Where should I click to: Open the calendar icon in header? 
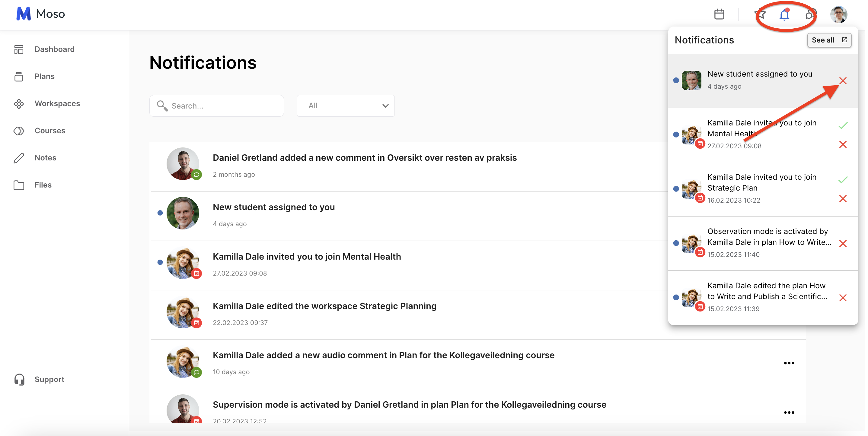click(x=719, y=14)
